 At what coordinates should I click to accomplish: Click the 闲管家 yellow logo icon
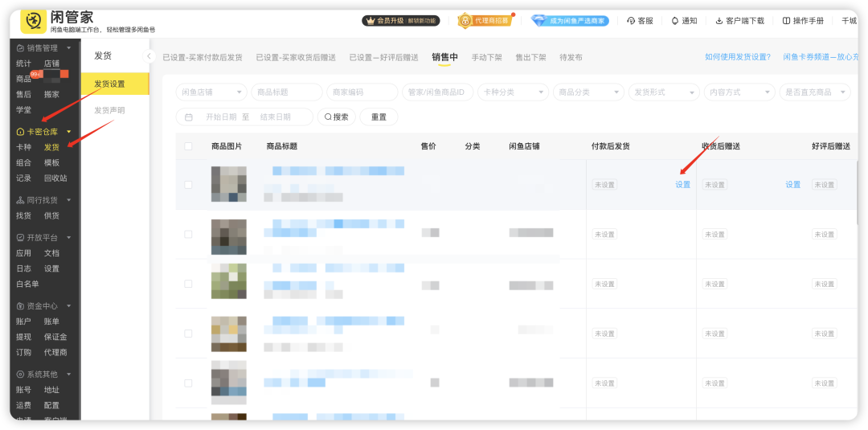[x=33, y=21]
